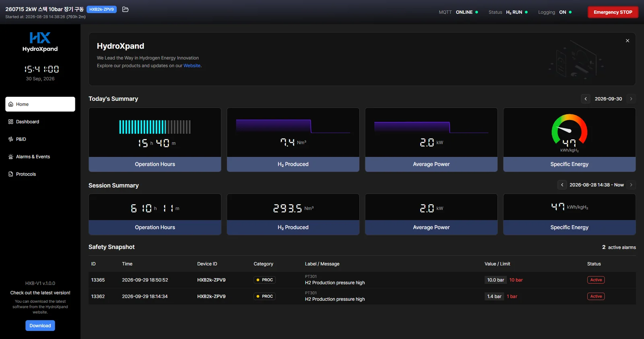Click the HXB2k-ZPV9 device tag in header
The width and height of the screenshot is (644, 339).
pyautogui.click(x=101, y=9)
